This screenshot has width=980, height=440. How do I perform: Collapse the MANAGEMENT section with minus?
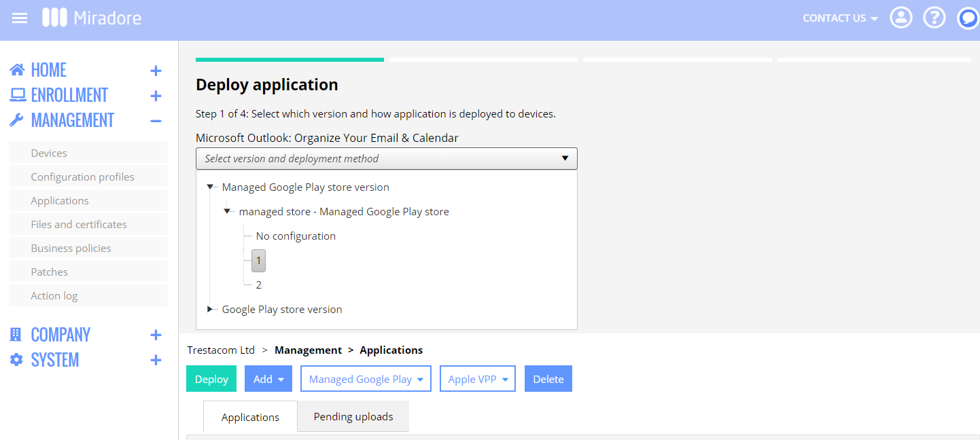coord(156,121)
